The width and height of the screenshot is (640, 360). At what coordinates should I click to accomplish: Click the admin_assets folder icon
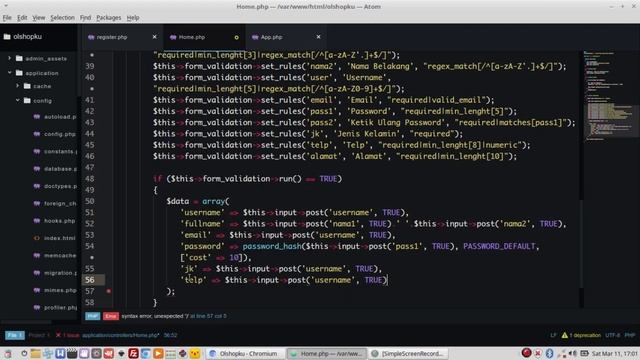(x=19, y=58)
